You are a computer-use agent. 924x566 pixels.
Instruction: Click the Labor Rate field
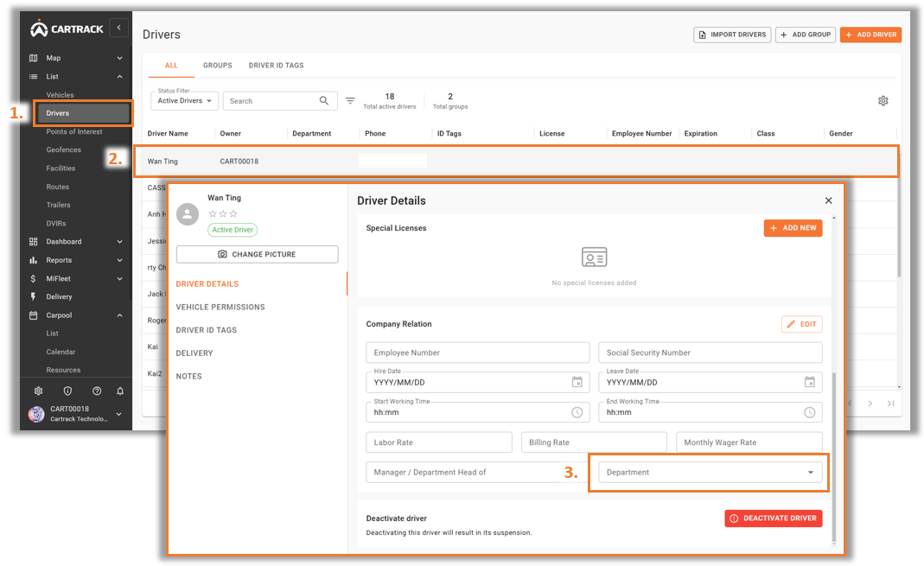point(439,442)
